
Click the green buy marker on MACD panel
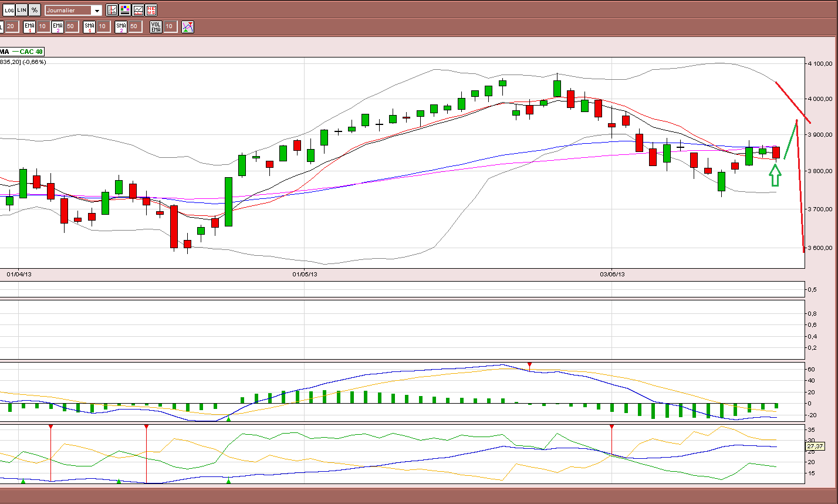click(229, 418)
